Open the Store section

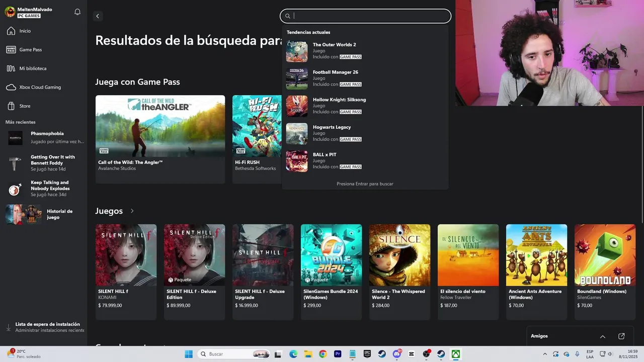click(x=43, y=106)
